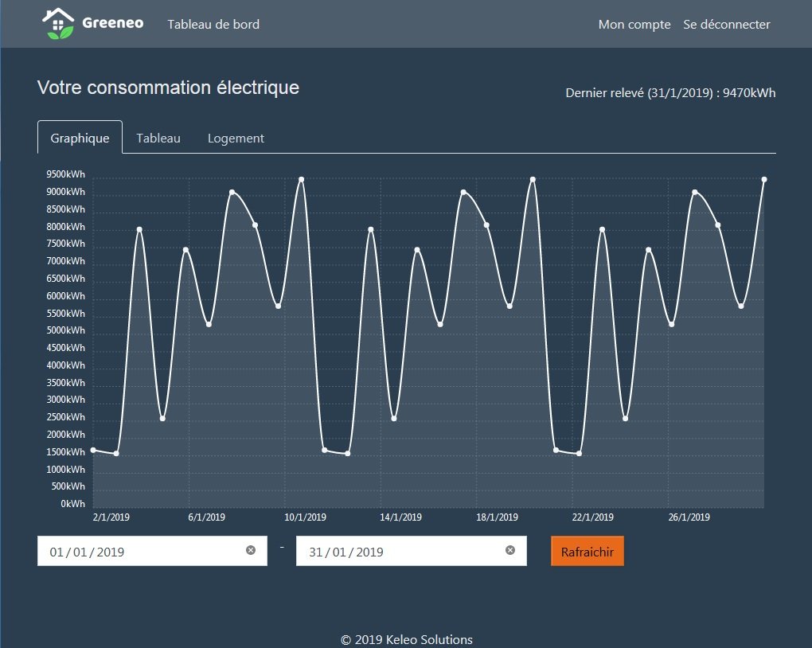Switch to the Tableau tab
Image resolution: width=812 pixels, height=648 pixels.
pos(158,139)
